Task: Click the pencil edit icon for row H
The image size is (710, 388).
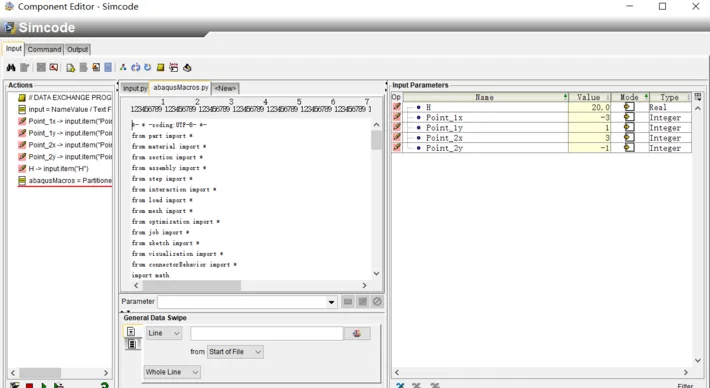Action: click(397, 107)
